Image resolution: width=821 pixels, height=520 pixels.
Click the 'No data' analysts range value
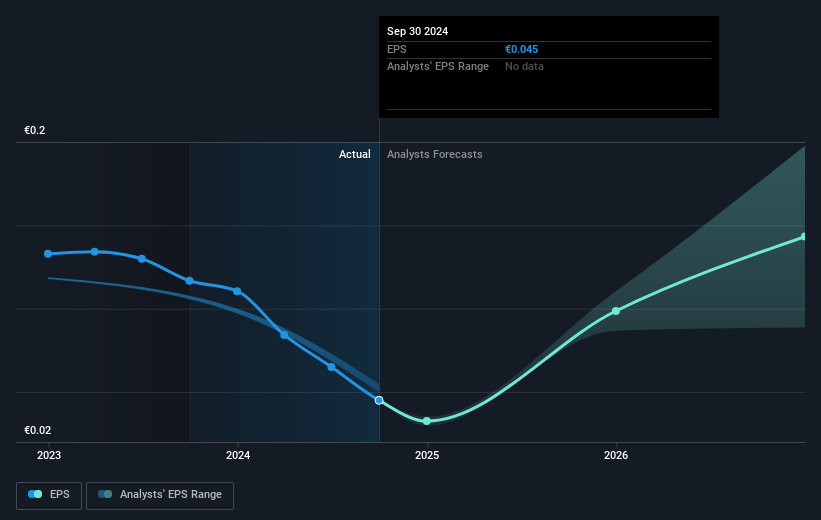click(x=524, y=67)
